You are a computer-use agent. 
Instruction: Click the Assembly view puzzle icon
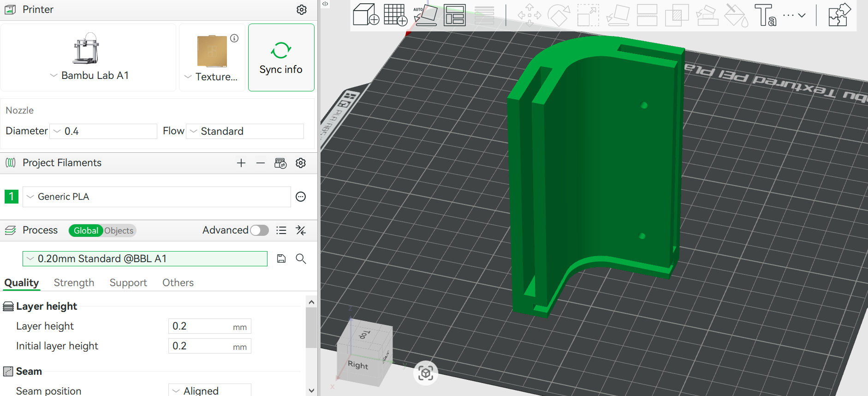point(839,15)
